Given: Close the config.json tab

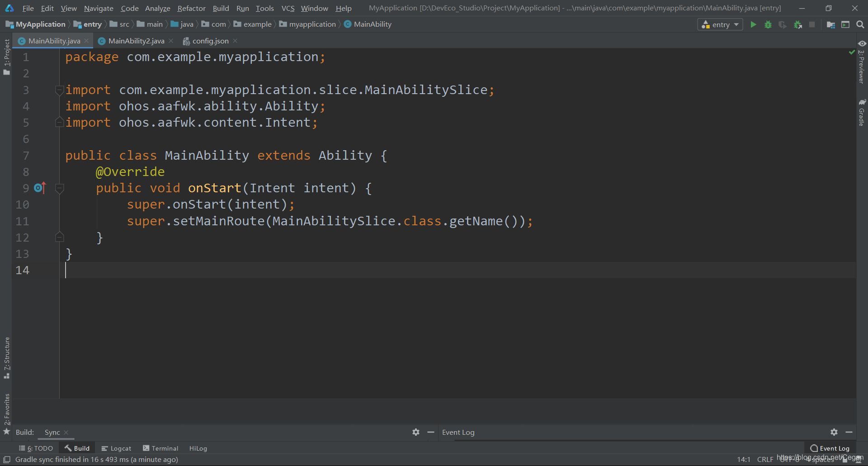Looking at the screenshot, I should pos(235,41).
